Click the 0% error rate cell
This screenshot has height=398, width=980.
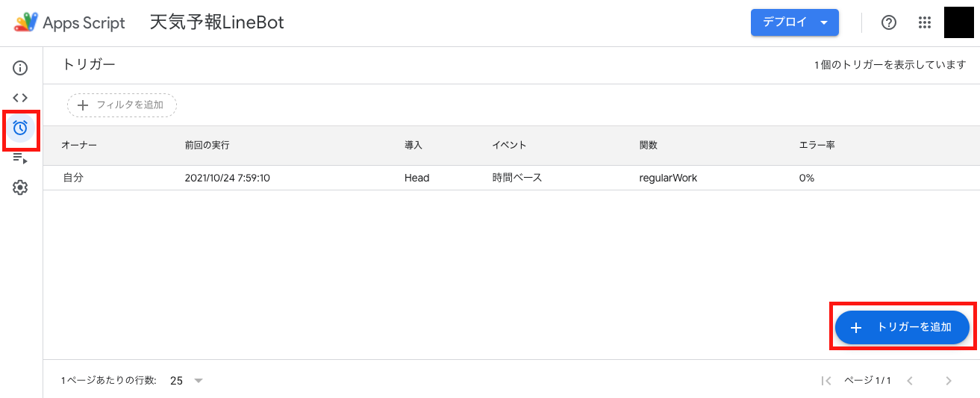pos(806,178)
